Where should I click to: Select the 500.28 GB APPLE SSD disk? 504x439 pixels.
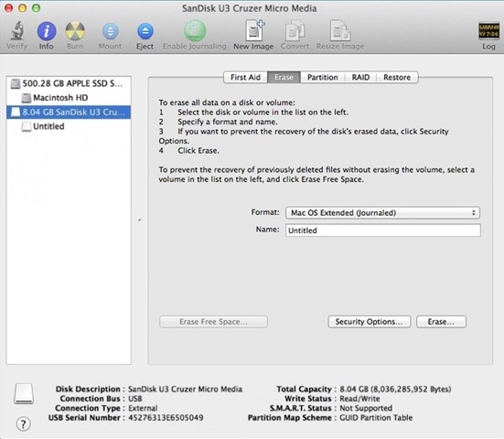(x=69, y=83)
